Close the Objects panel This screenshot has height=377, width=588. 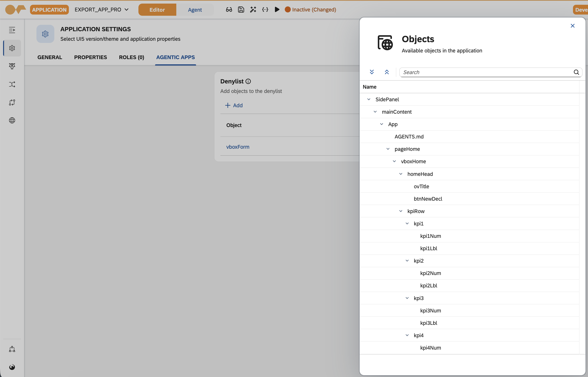pyautogui.click(x=573, y=26)
